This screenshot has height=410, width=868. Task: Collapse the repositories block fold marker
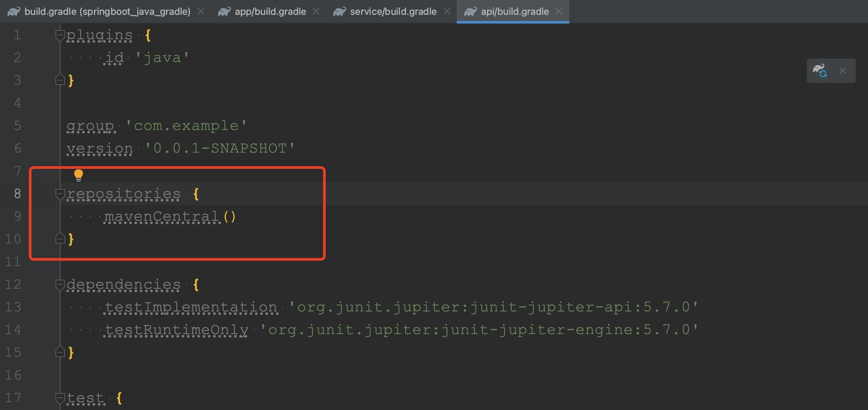60,194
